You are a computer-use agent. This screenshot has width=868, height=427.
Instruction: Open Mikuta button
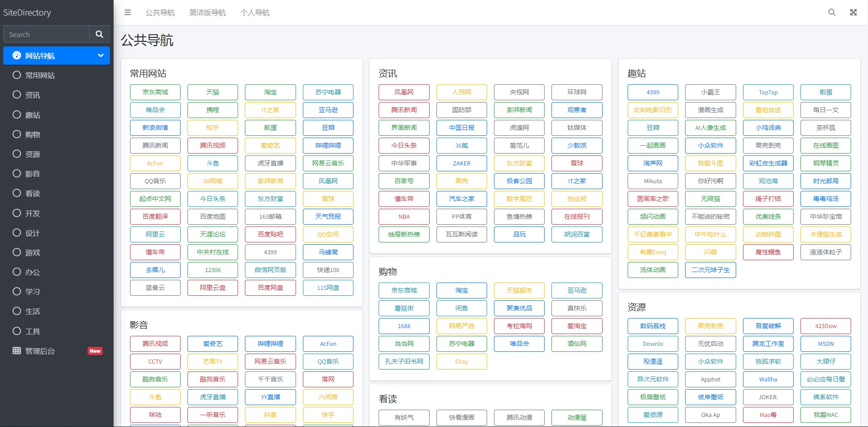click(x=653, y=181)
